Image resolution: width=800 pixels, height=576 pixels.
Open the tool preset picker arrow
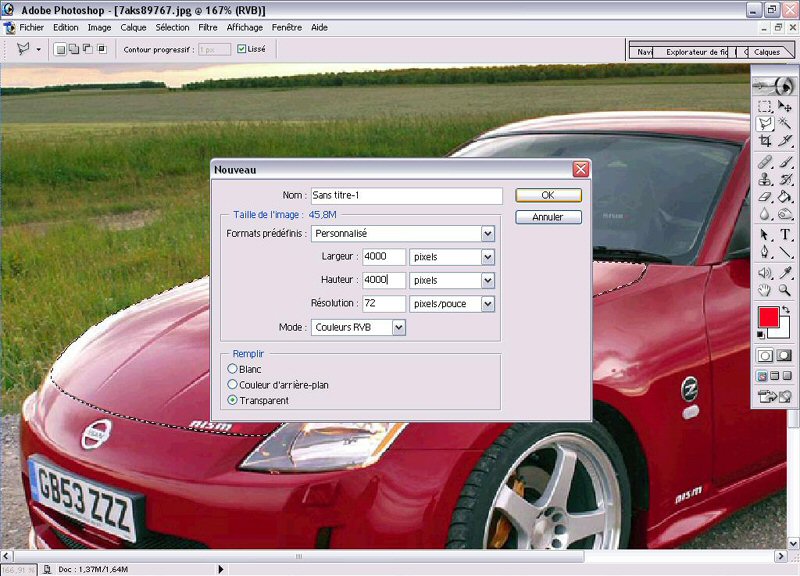click(38, 49)
